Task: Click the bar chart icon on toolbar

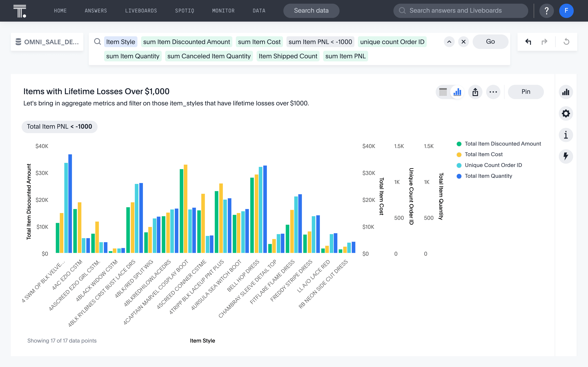Action: click(457, 92)
